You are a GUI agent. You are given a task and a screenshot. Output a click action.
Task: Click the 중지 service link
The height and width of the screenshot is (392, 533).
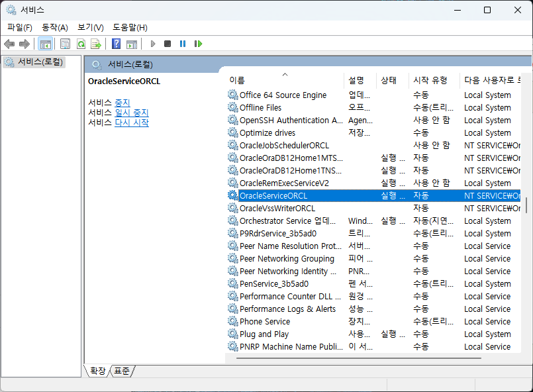122,103
